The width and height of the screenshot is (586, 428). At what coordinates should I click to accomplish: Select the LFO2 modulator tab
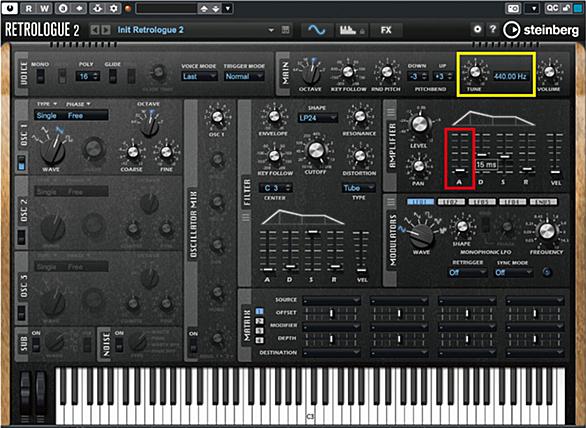[451, 202]
